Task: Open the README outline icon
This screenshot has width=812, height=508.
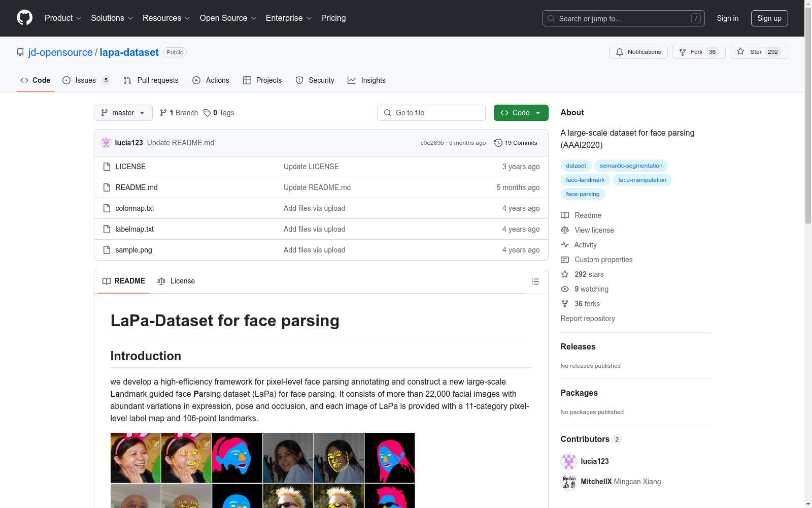Action: pos(535,281)
